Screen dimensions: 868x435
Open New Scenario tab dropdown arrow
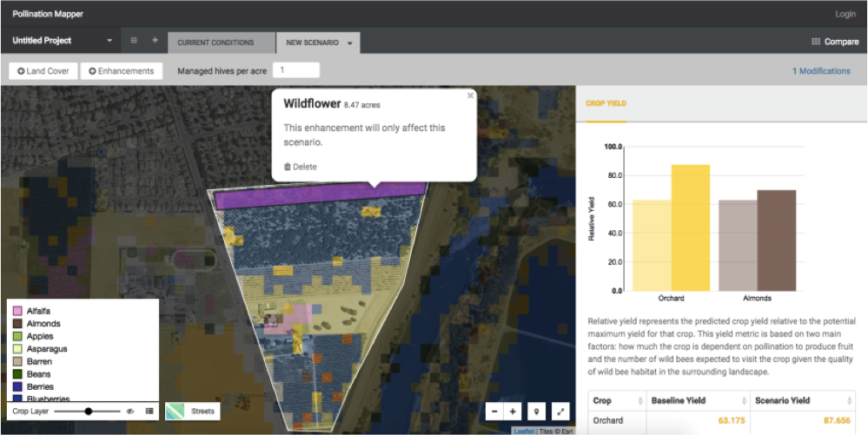349,43
